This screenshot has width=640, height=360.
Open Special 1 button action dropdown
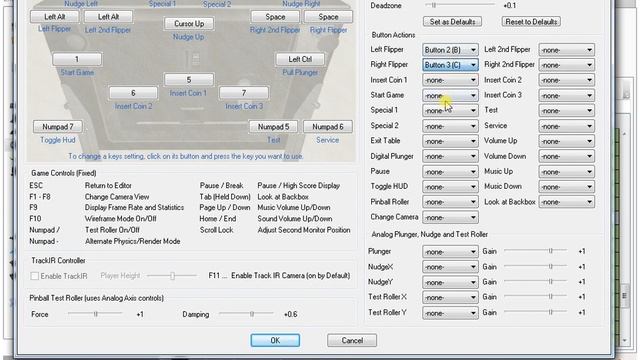click(450, 111)
